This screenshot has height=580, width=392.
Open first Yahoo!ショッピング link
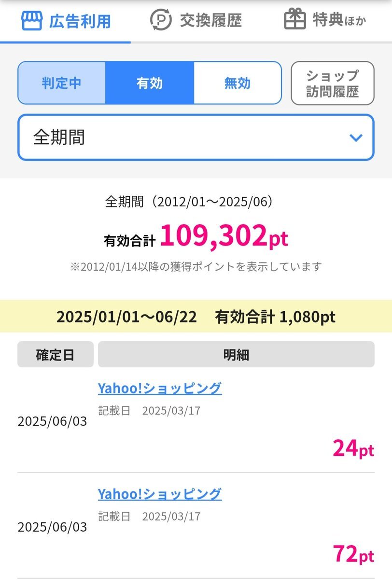[x=160, y=388]
